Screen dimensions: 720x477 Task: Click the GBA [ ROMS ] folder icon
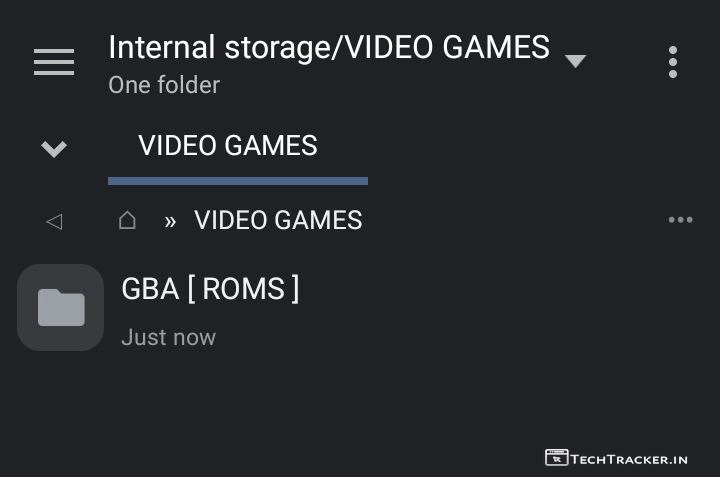61,308
